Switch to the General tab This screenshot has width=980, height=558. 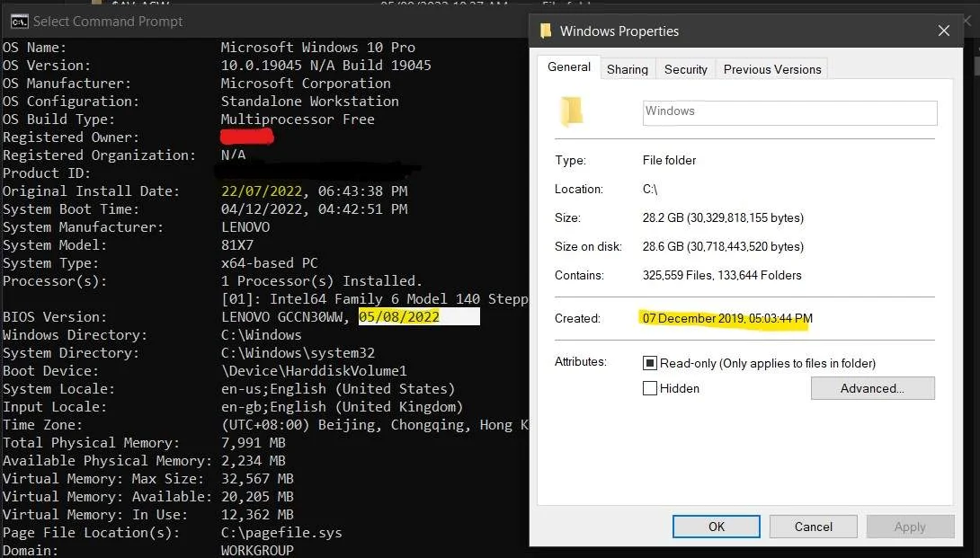pyautogui.click(x=569, y=66)
